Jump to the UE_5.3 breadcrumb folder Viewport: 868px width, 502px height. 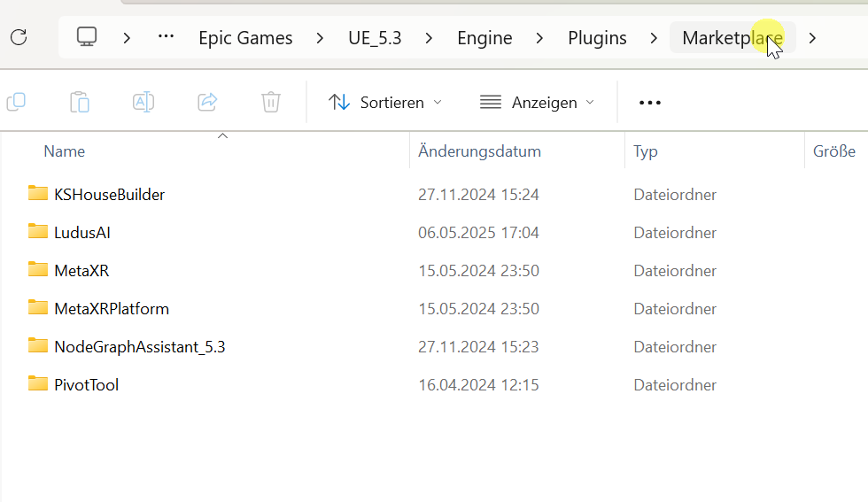click(x=375, y=38)
